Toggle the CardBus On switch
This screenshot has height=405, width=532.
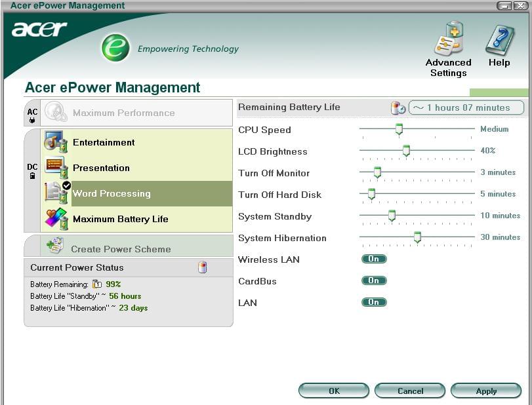tap(374, 280)
